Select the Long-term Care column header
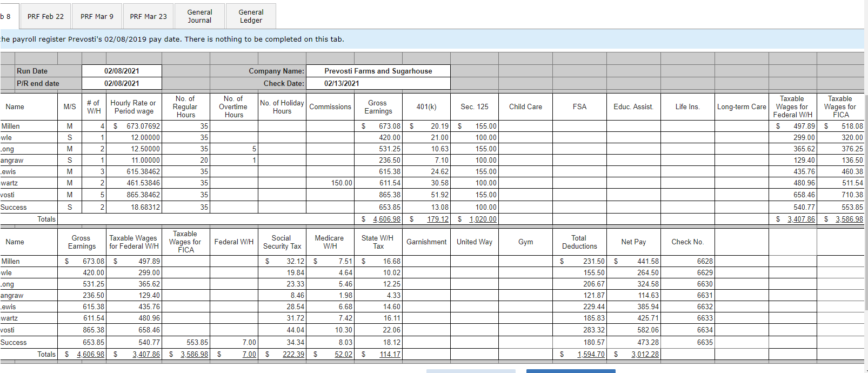The image size is (868, 373). point(742,106)
